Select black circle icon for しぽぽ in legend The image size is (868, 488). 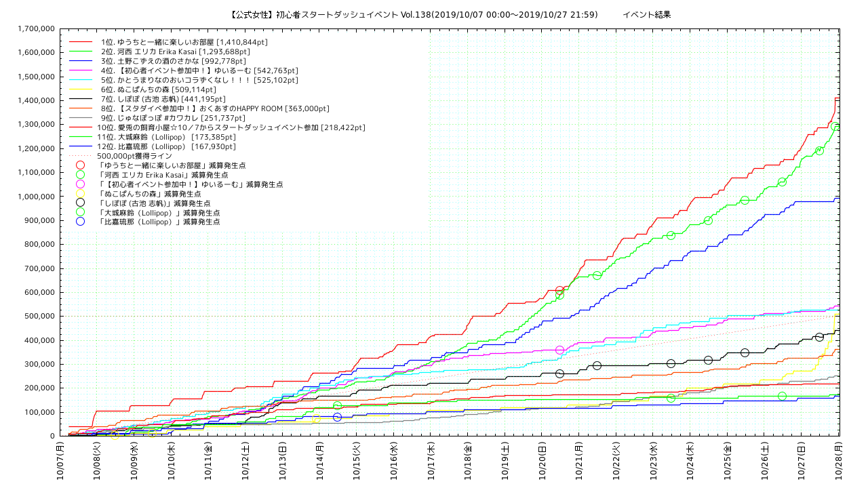[81, 203]
